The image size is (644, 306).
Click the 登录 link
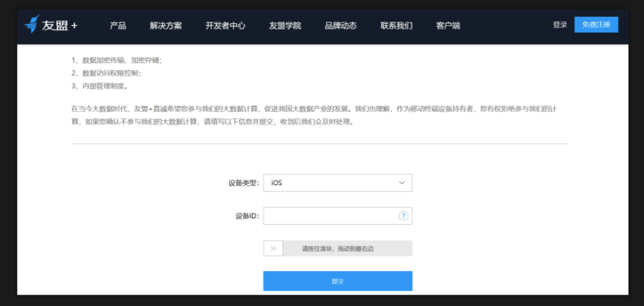560,24
